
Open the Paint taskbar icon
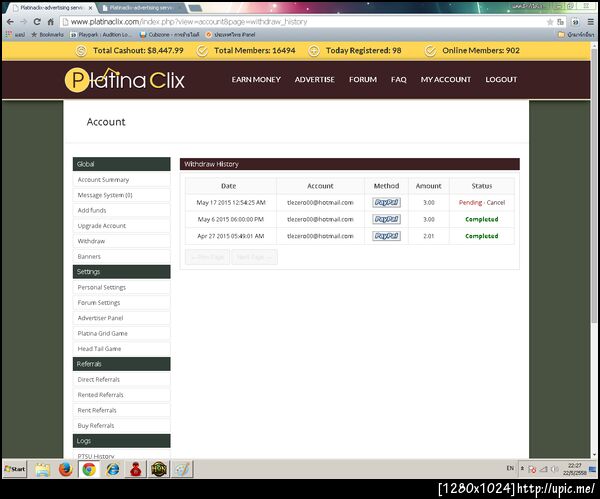pyautogui.click(x=183, y=469)
